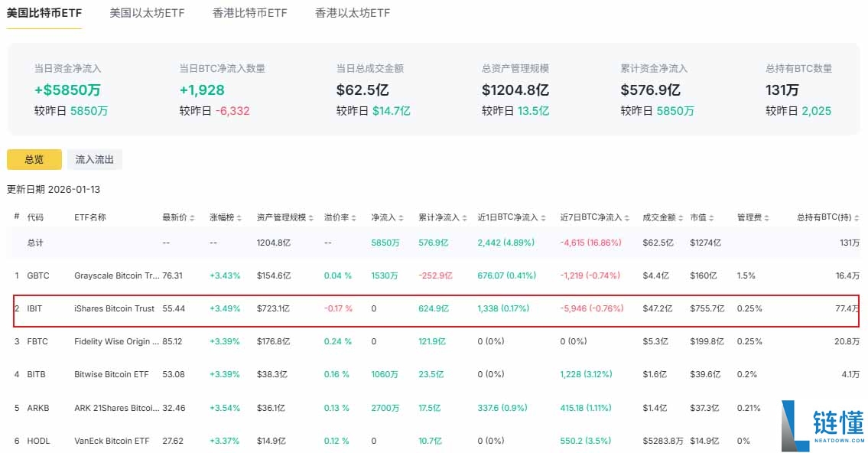Viewport: 868px width, 453px height.
Task: Open the 香港比特币ETF tab
Action: (249, 13)
